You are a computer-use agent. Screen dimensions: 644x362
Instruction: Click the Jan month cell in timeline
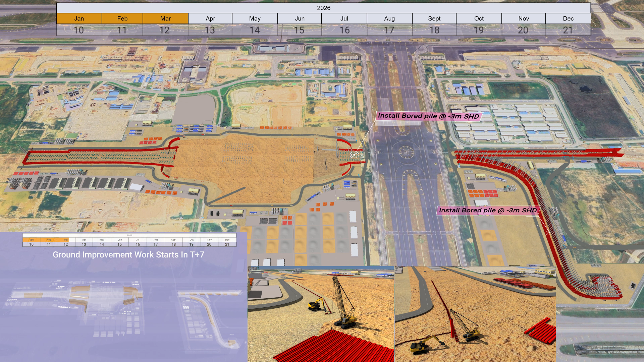(79, 18)
